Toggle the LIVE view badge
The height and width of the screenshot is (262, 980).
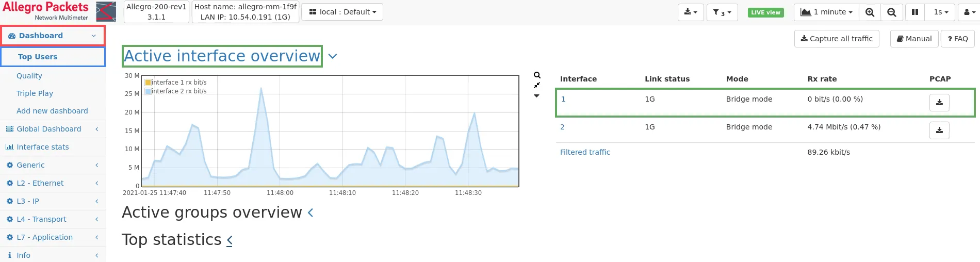(x=765, y=12)
